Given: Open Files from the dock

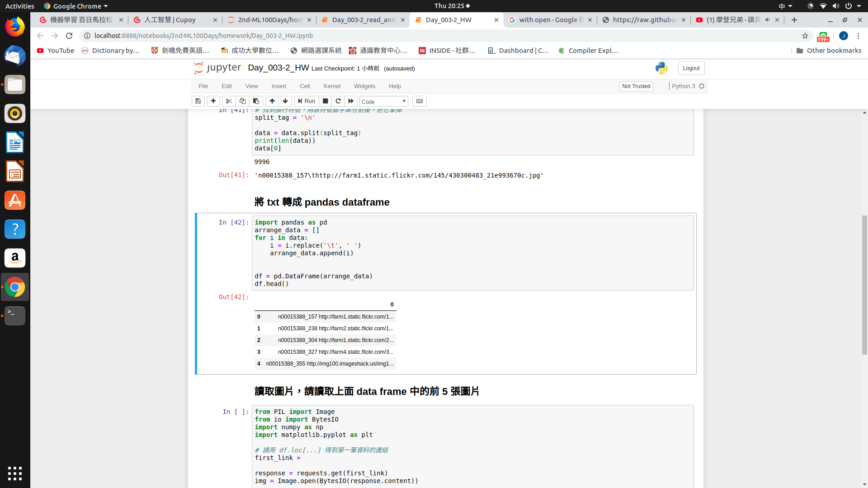Looking at the screenshot, I should pos(15,85).
